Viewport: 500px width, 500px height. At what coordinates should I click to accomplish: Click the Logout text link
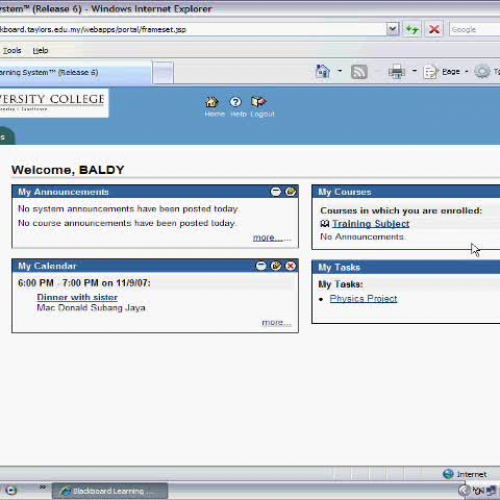pos(263,114)
